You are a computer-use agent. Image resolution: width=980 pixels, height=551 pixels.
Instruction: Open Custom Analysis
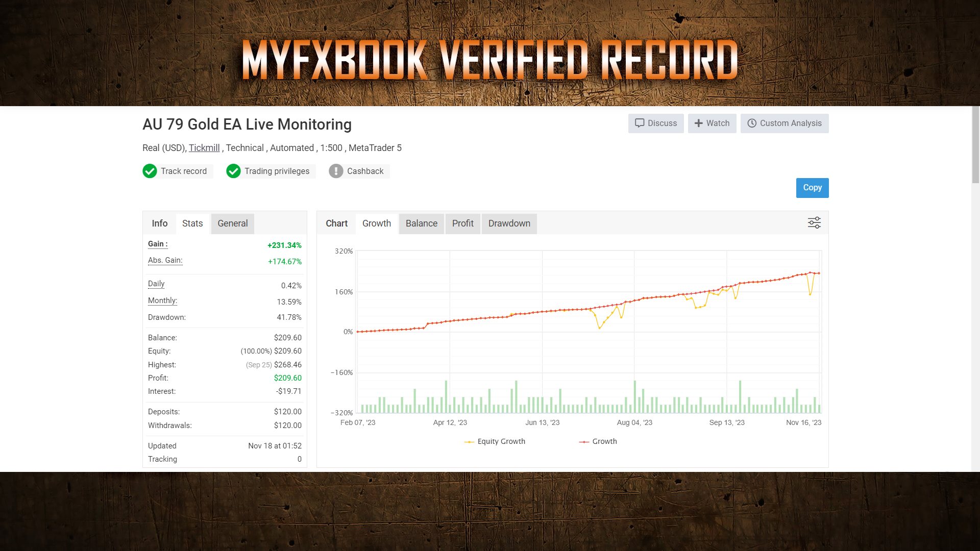[x=785, y=123]
